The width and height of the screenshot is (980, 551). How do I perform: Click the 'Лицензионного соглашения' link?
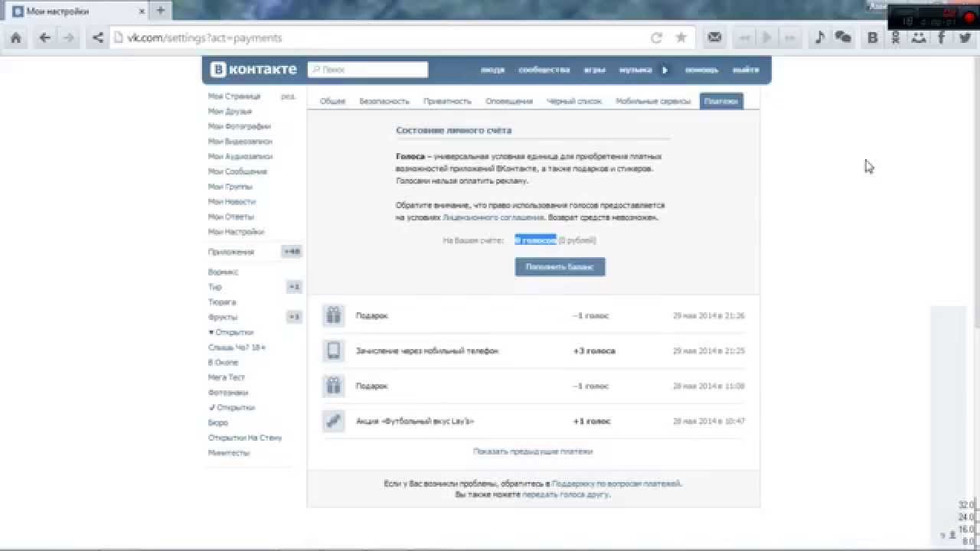coord(493,218)
